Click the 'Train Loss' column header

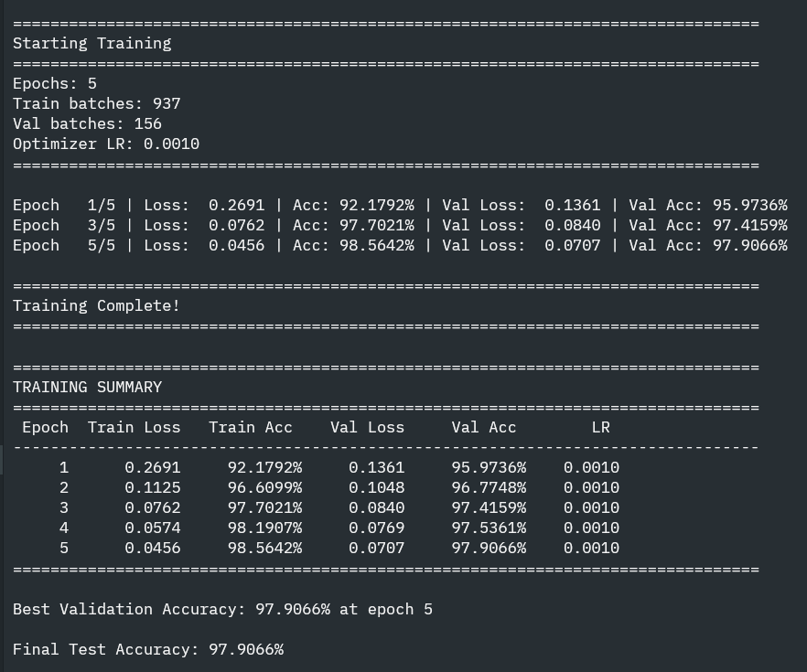click(134, 427)
